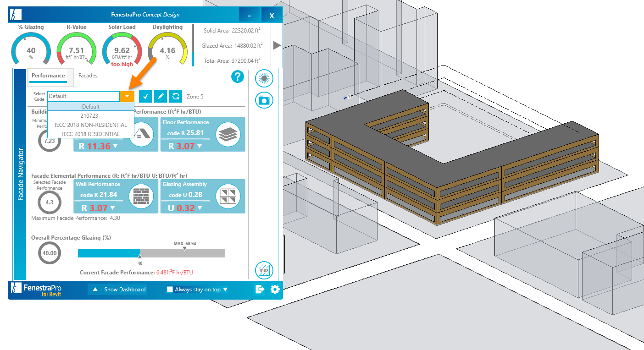This screenshot has width=644, height=350.
Task: Refresh using the circular arrows icon
Action: click(176, 96)
